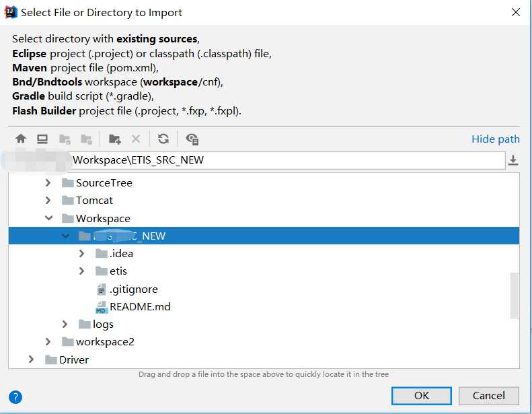The height and width of the screenshot is (414, 532).
Task: Go to the Home directory icon
Action: pos(21,139)
